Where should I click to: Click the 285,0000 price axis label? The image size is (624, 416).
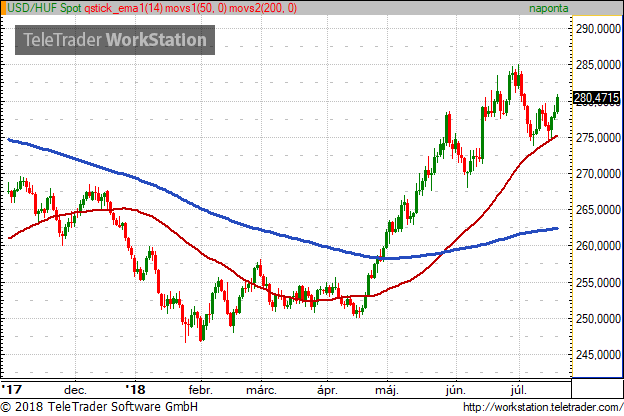598,64
